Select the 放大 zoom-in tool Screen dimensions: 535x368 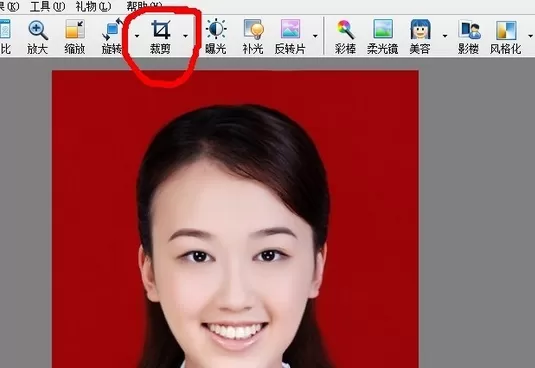click(x=38, y=37)
